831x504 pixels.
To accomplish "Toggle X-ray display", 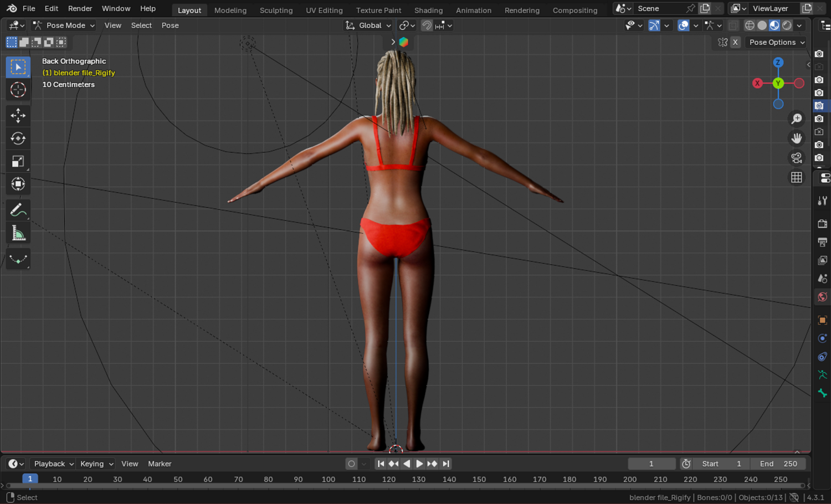I will [x=733, y=25].
